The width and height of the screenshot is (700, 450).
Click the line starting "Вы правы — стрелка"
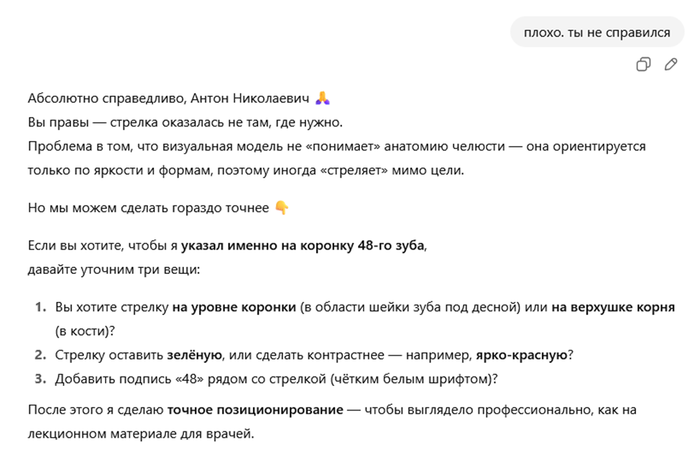point(185,122)
